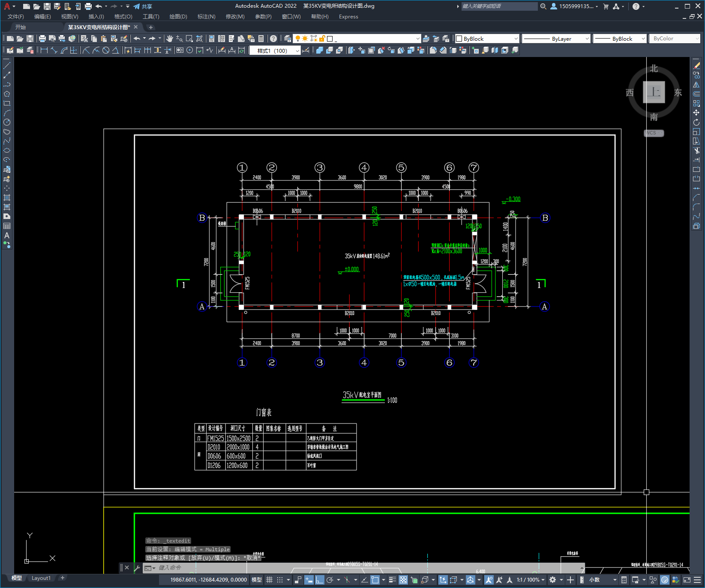Screen dimensions: 705x588
Task: Select the Line tool in draw toolbar
Action: (7, 66)
